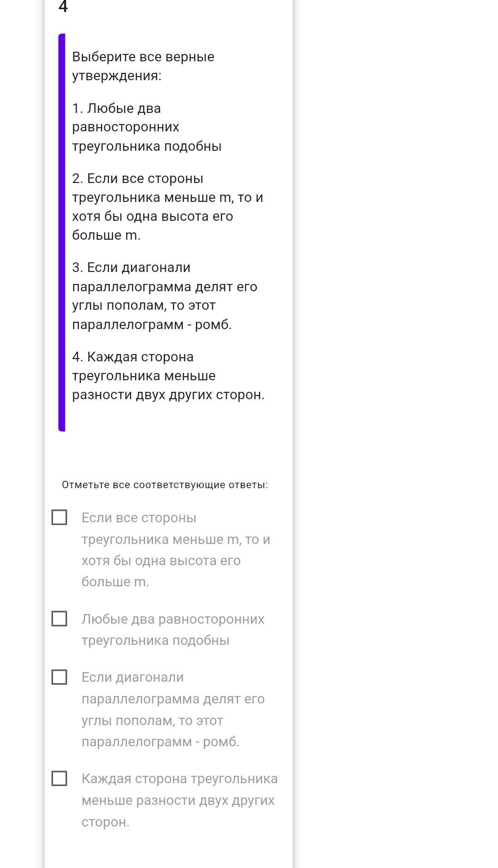Select the checkbox for the side difference statement
This screenshot has height=868, width=498.
point(59,779)
